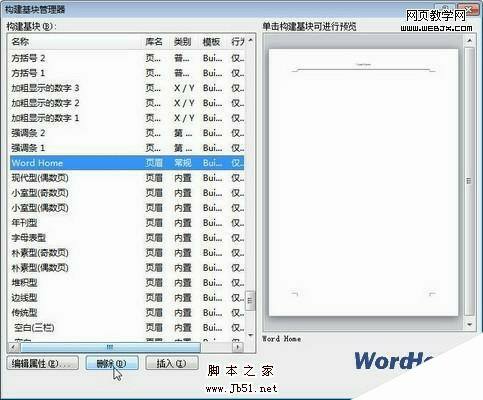The height and width of the screenshot is (400, 483).
Task: Select the Word Home building block row
Action: click(127, 163)
